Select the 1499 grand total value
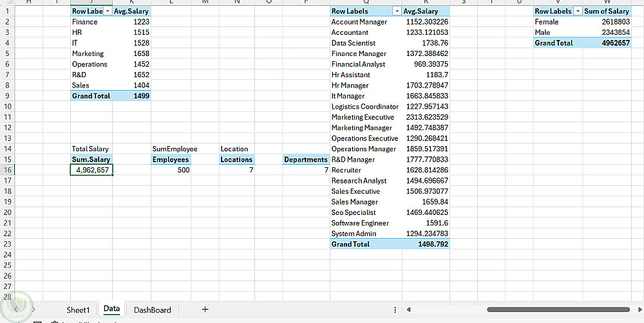Screen dimensions: 644x323 pos(131,96)
